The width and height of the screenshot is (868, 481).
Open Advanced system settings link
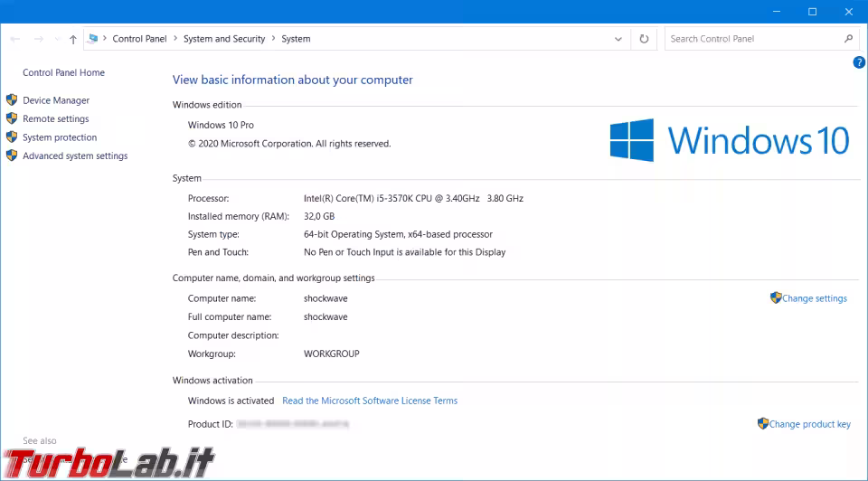(x=75, y=156)
